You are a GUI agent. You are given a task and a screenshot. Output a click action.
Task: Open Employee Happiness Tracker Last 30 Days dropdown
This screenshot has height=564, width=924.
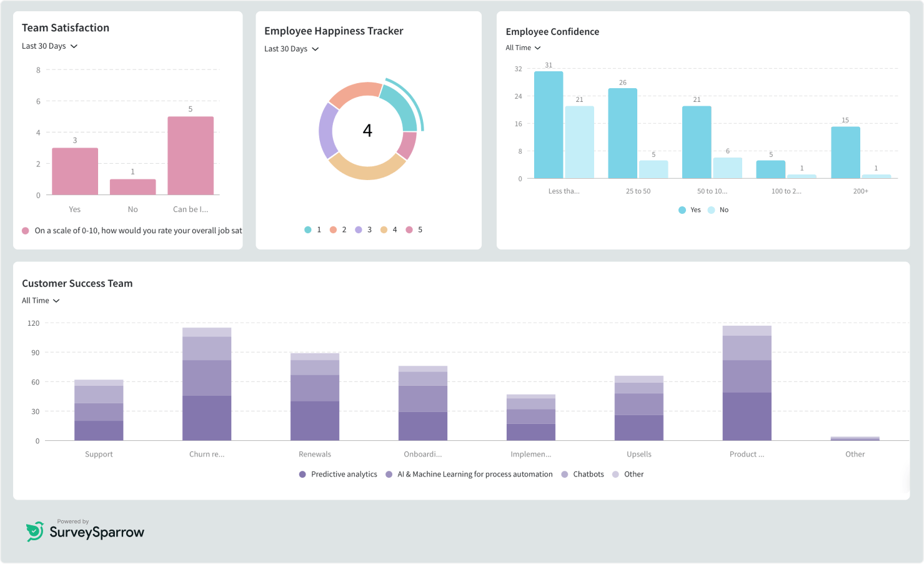click(291, 49)
